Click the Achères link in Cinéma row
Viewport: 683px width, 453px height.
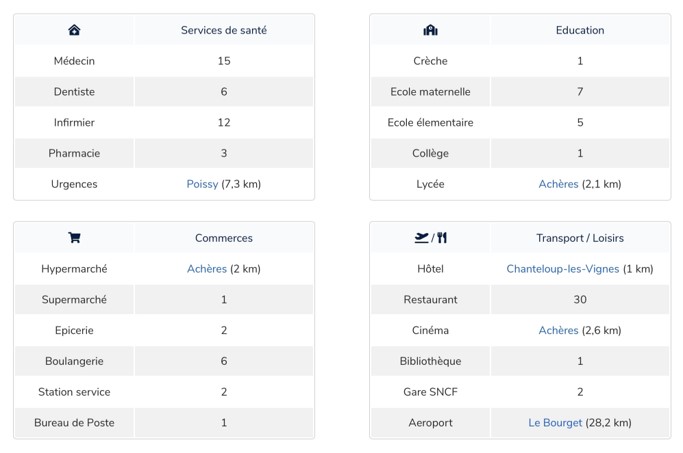click(x=558, y=330)
